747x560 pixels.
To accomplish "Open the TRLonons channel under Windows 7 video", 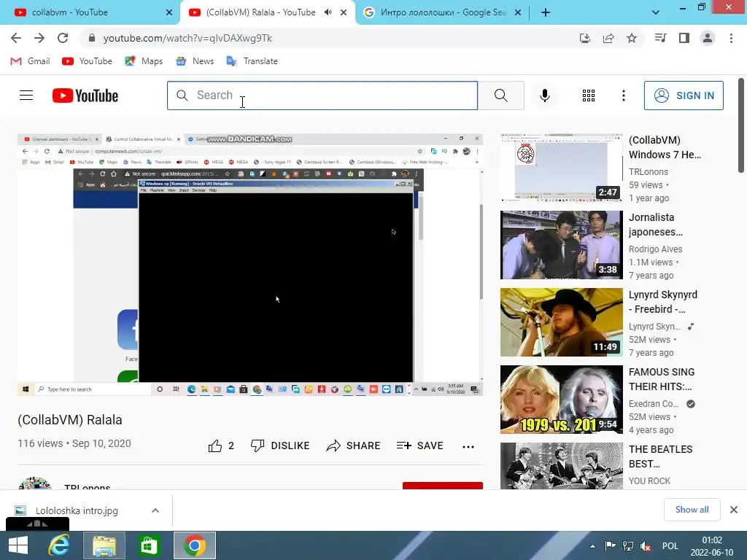I will (649, 172).
